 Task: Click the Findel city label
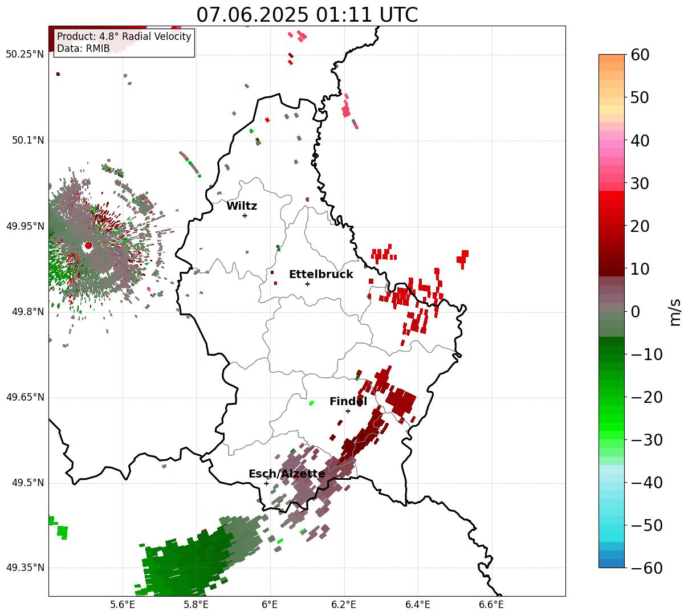point(348,402)
